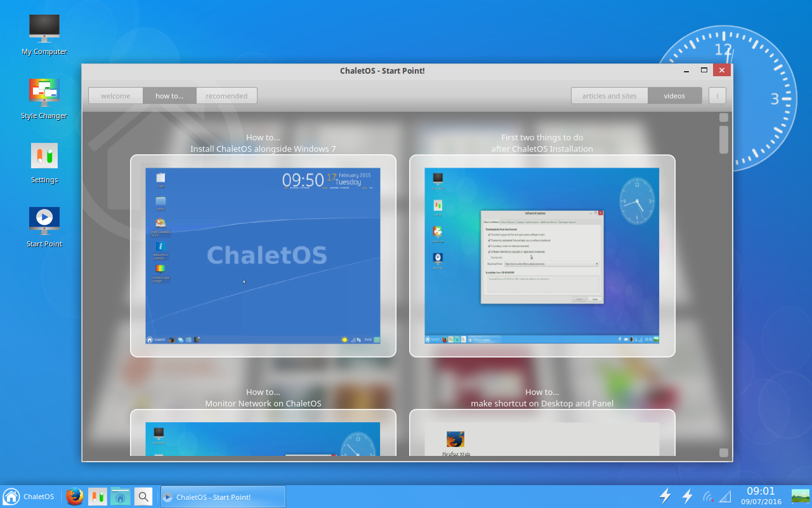Click second lightning bolt tray icon
The width and height of the screenshot is (812, 508).
[x=687, y=496]
